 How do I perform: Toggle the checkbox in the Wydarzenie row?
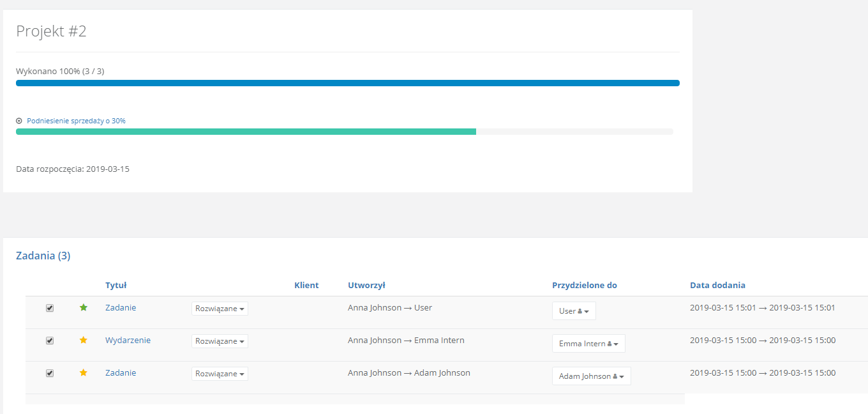50,341
